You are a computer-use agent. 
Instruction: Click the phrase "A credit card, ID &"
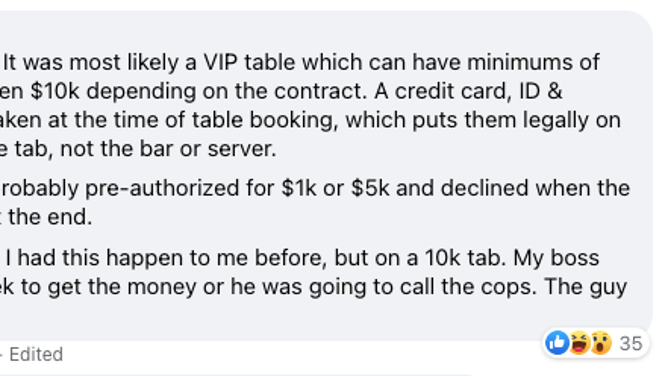coord(469,91)
